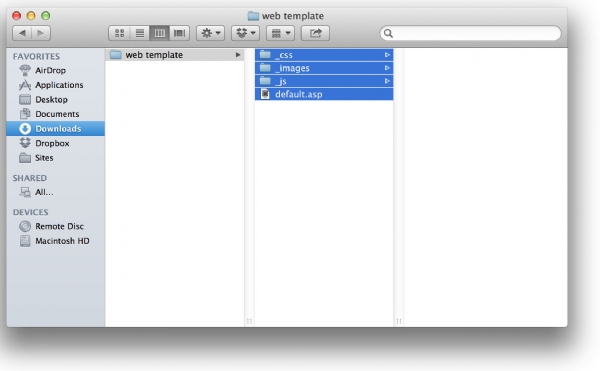Click the first column width handle
The image size is (600, 371).
[249, 321]
